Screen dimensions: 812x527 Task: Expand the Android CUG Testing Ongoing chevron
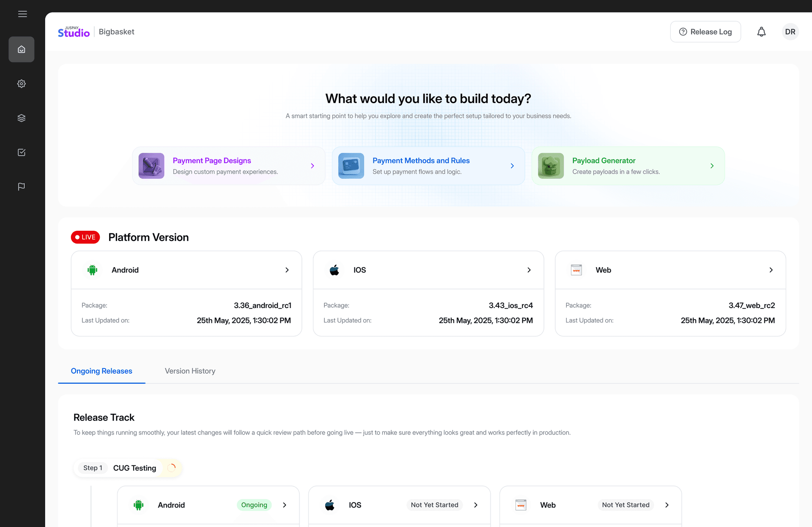285,505
